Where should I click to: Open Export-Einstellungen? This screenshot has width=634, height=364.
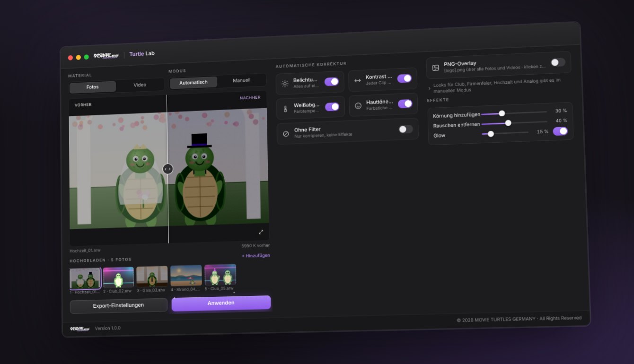click(x=119, y=305)
